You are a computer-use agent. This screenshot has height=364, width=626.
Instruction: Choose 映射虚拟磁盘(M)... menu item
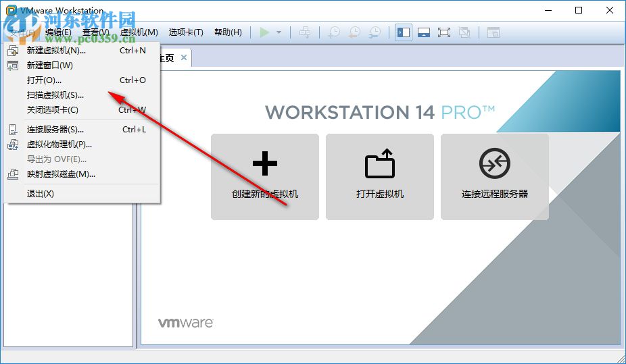click(82, 174)
